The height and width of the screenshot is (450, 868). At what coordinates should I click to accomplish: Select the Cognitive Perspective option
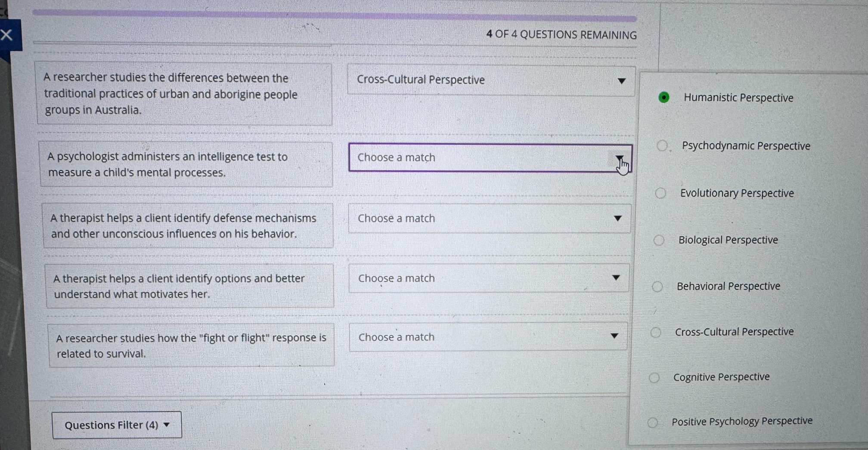click(x=654, y=378)
